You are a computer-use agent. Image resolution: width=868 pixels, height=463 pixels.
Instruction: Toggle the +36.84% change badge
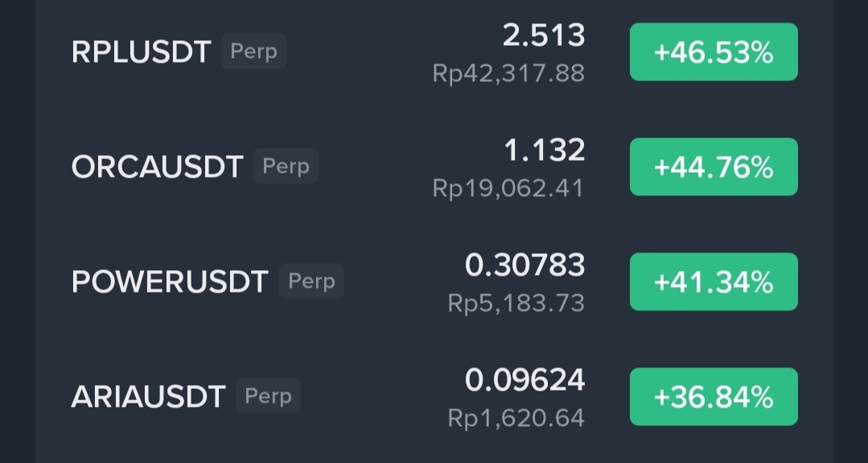click(714, 396)
